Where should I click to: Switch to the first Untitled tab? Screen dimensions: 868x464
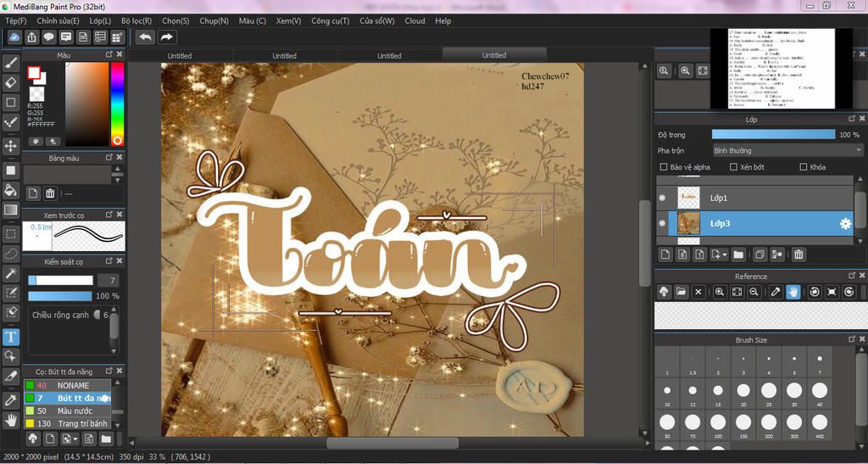tap(180, 55)
